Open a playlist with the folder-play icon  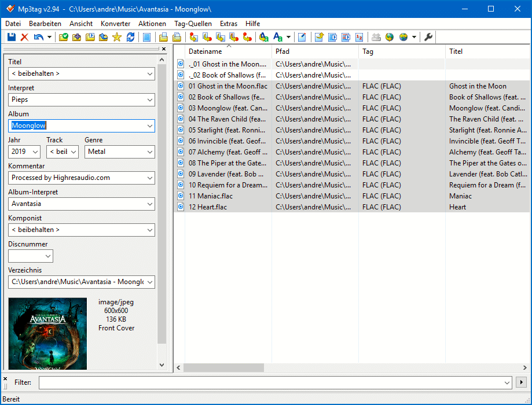point(90,37)
